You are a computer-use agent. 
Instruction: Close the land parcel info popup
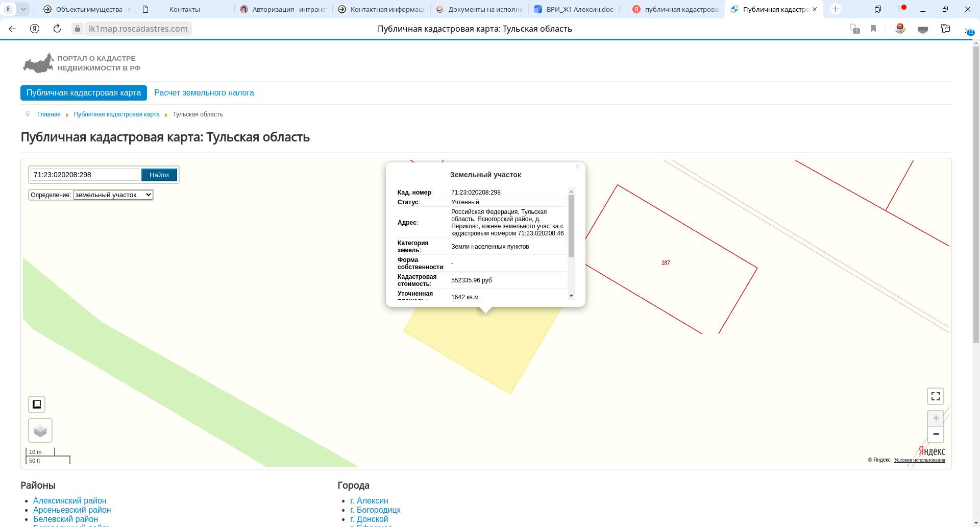[577, 167]
